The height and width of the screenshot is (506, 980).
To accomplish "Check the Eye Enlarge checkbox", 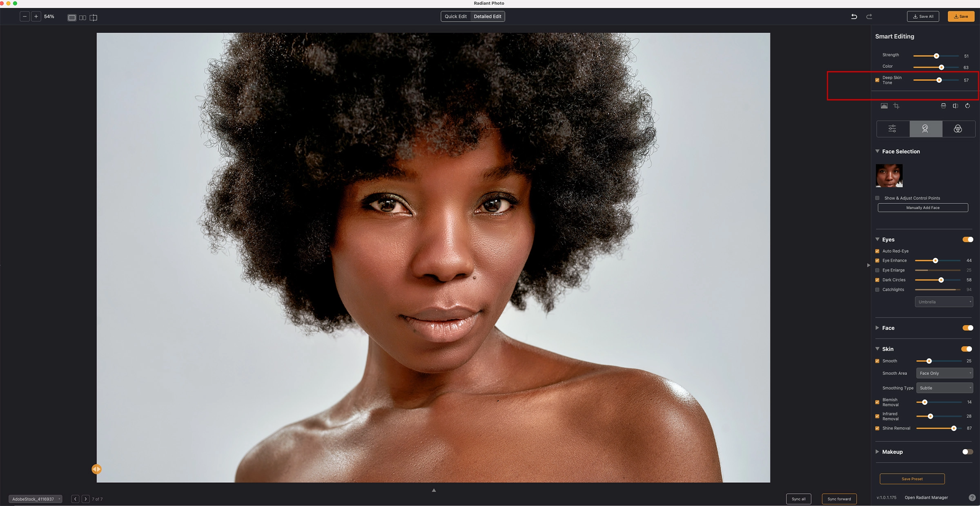I will [x=877, y=270].
